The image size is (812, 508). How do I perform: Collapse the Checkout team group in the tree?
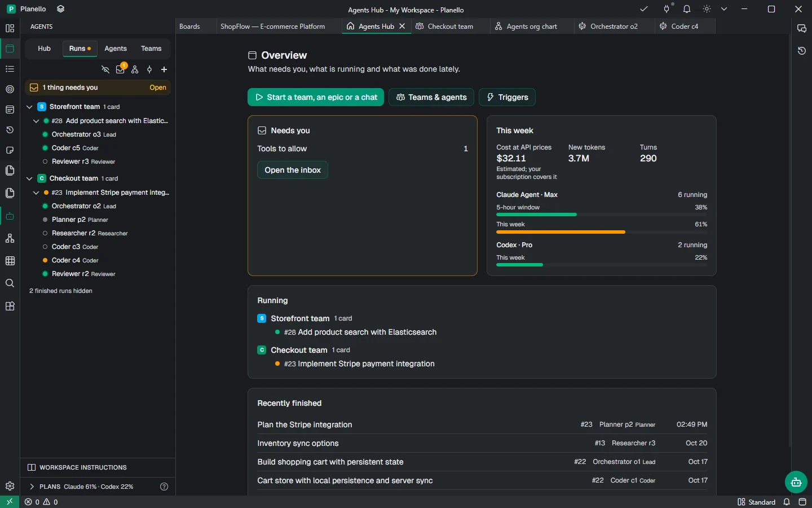click(29, 178)
